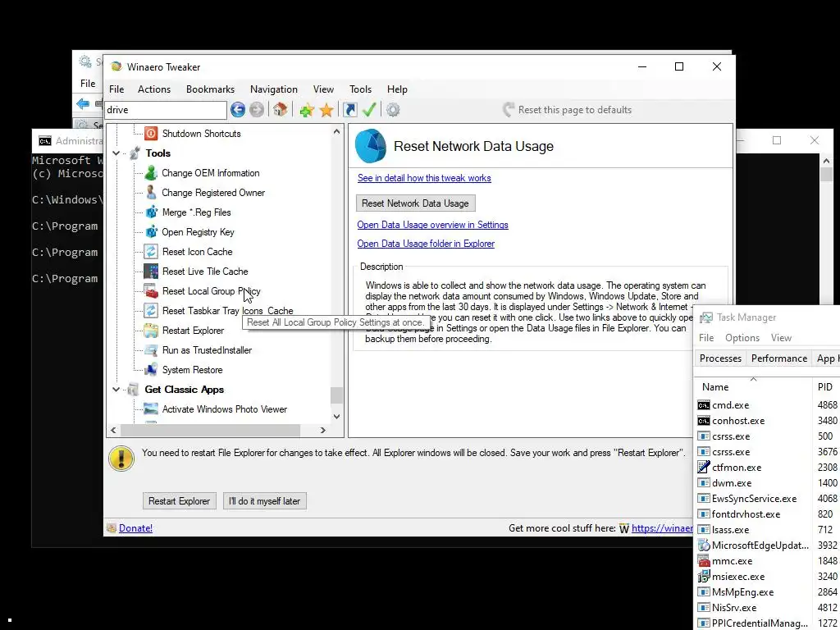The width and height of the screenshot is (840, 630).
Task: Collapse the Tools tree section
Action: [x=116, y=153]
